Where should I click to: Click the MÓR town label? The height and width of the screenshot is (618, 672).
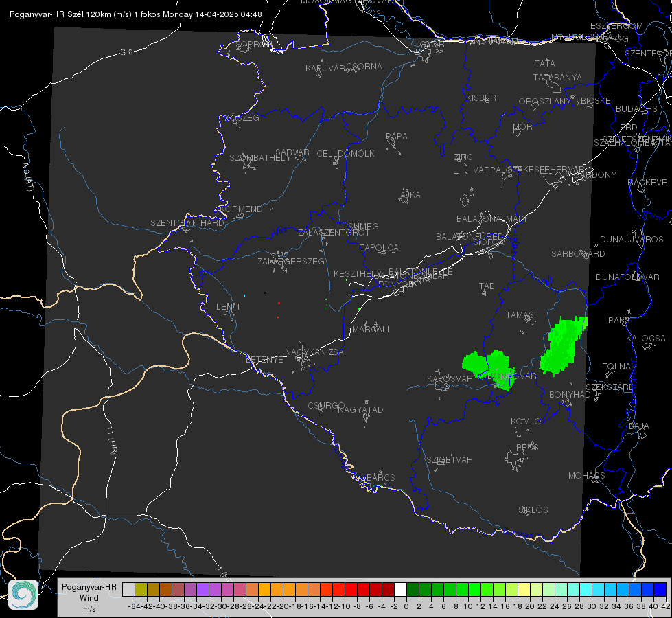523,126
